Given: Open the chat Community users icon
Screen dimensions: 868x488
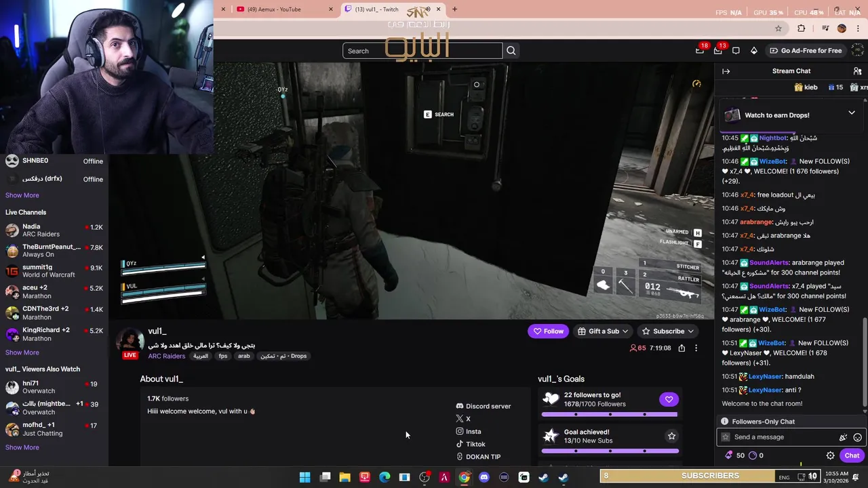Looking at the screenshot, I should (857, 71).
